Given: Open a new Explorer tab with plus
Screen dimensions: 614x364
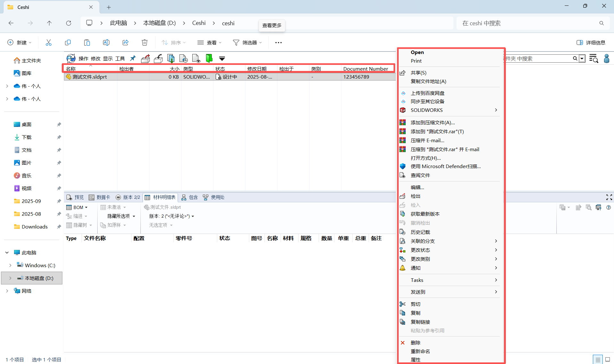Looking at the screenshot, I should coord(109,7).
